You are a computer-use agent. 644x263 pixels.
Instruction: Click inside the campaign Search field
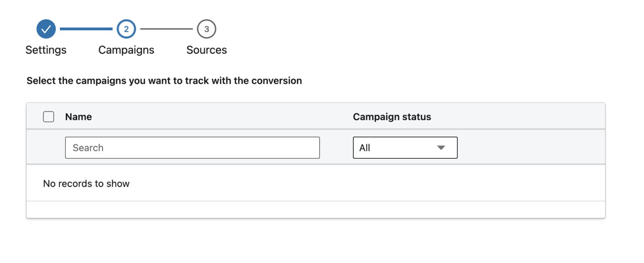[x=192, y=147]
